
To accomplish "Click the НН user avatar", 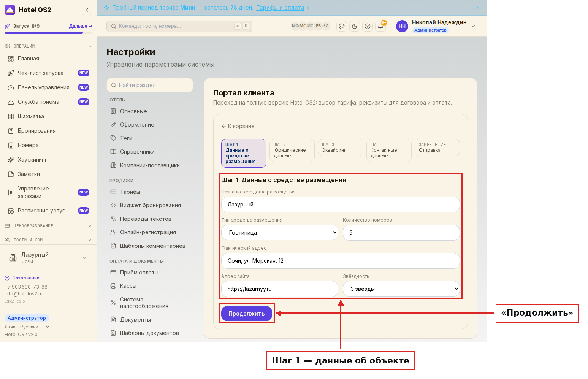I will (402, 26).
